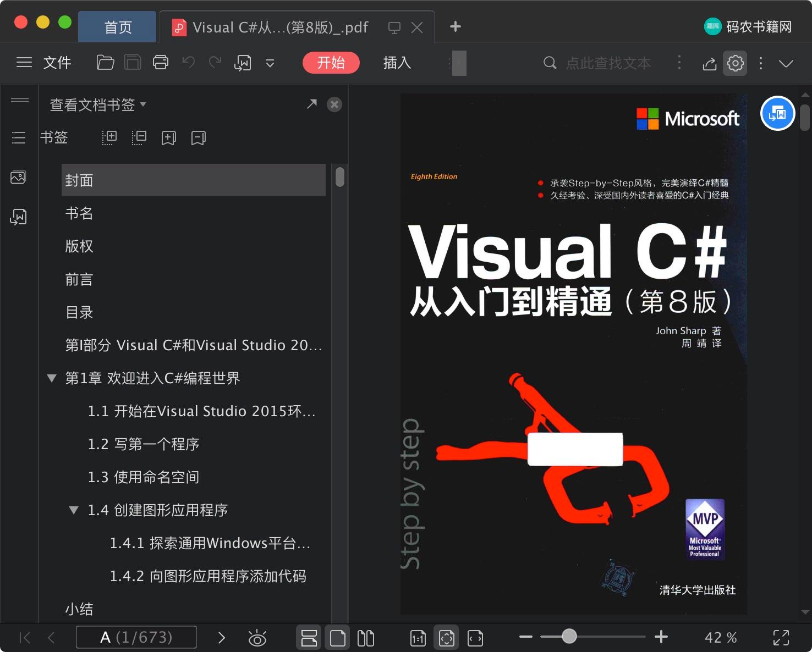Viewport: 812px width, 652px height.
Task: Click the zoom slider handle
Action: (x=569, y=637)
